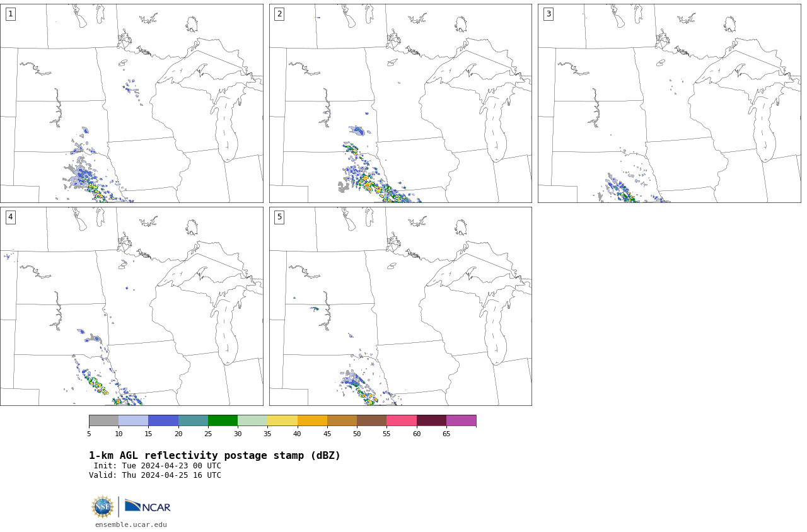Click the NCAR logo
The height and width of the screenshot is (532, 807).
pyautogui.click(x=148, y=506)
